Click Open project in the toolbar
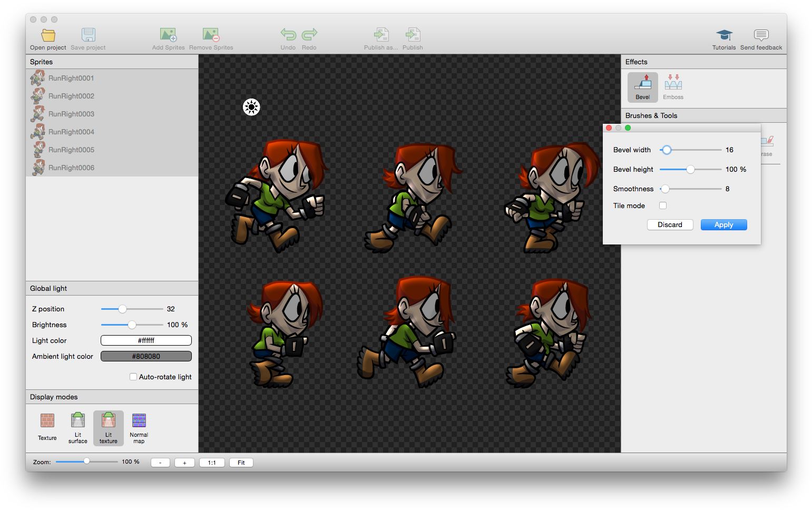 47,37
